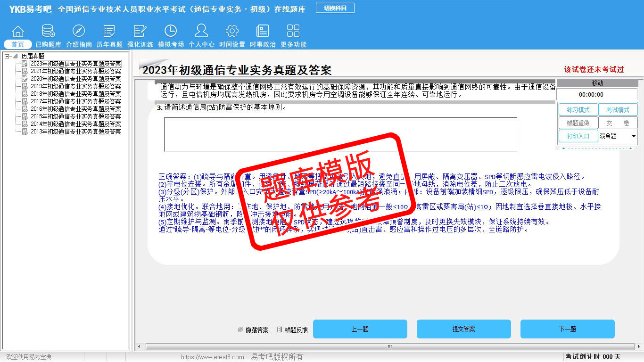Open 介绍指南 compass icon

pyautogui.click(x=79, y=32)
